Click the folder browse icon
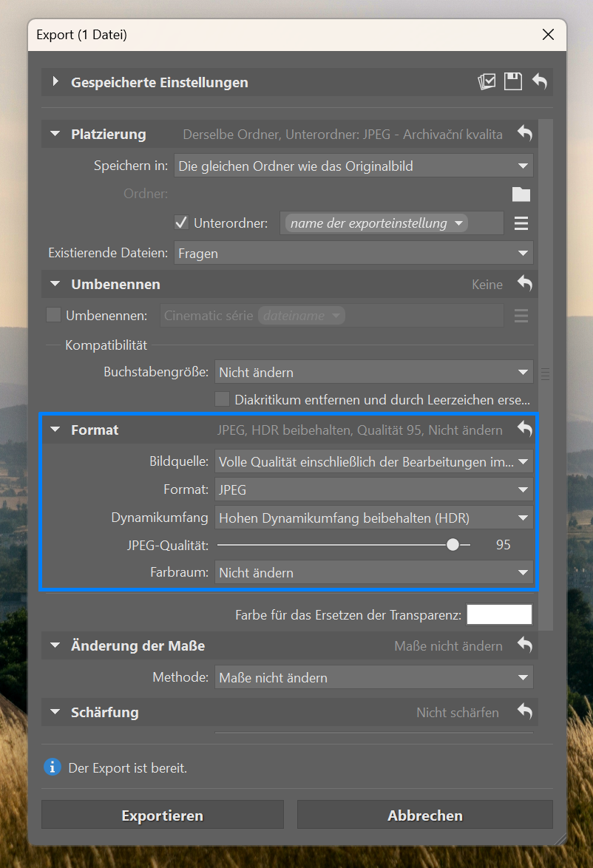This screenshot has width=593, height=868. 521,194
